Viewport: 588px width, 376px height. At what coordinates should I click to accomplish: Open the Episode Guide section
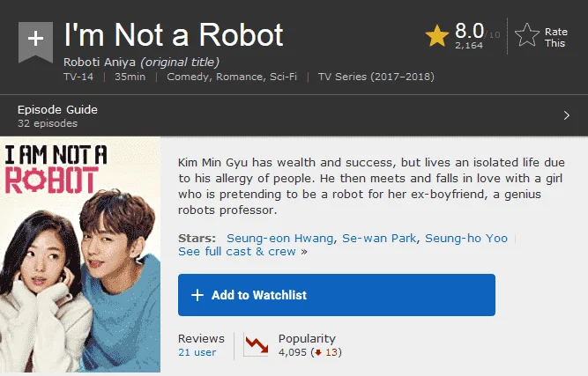pyautogui.click(x=57, y=110)
